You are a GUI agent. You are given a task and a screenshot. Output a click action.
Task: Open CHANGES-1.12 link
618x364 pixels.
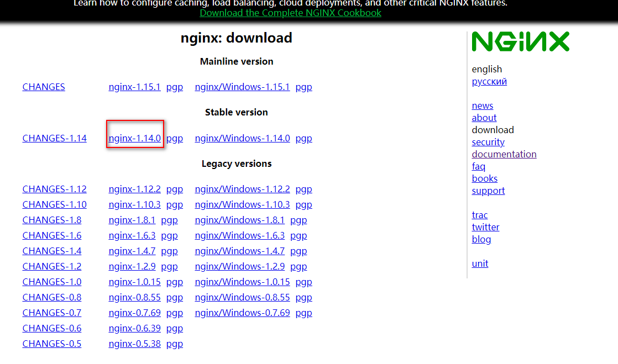click(54, 189)
